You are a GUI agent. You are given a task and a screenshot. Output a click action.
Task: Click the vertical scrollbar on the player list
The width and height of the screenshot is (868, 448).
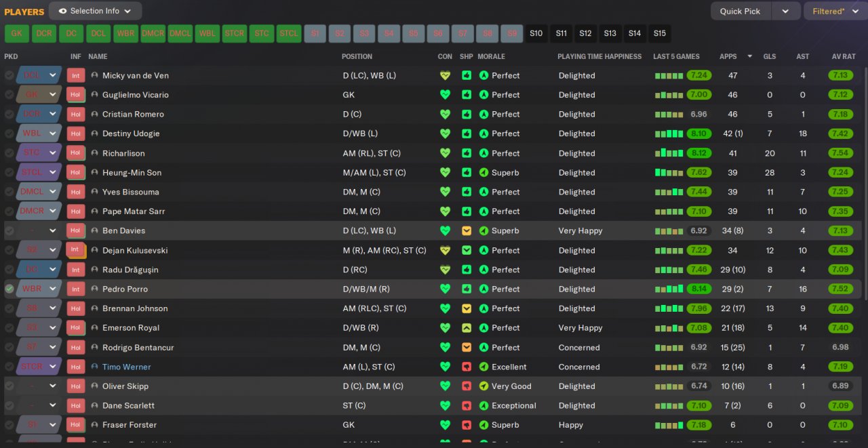pyautogui.click(x=865, y=183)
